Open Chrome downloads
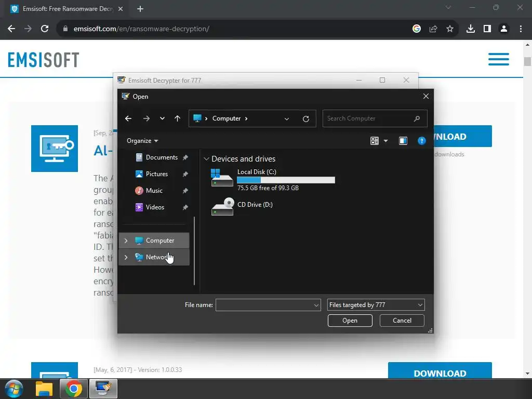Viewport: 532px width, 399px height. [x=471, y=29]
